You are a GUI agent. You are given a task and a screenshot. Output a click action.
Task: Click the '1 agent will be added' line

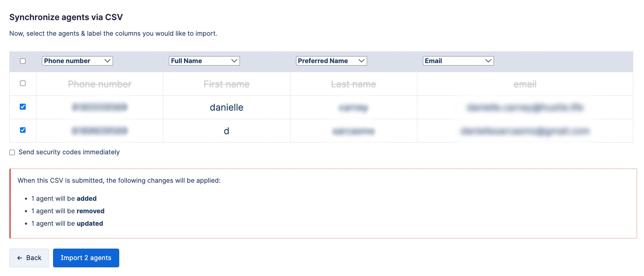64,199
